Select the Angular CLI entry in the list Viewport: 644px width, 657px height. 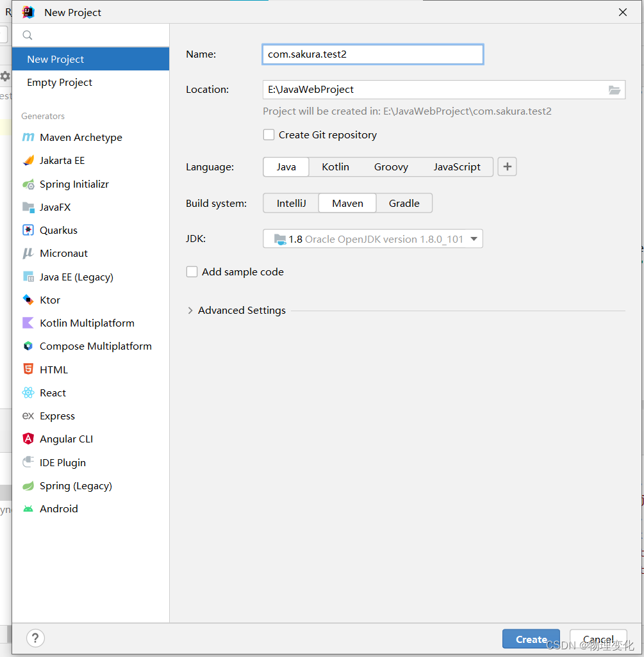coord(90,439)
